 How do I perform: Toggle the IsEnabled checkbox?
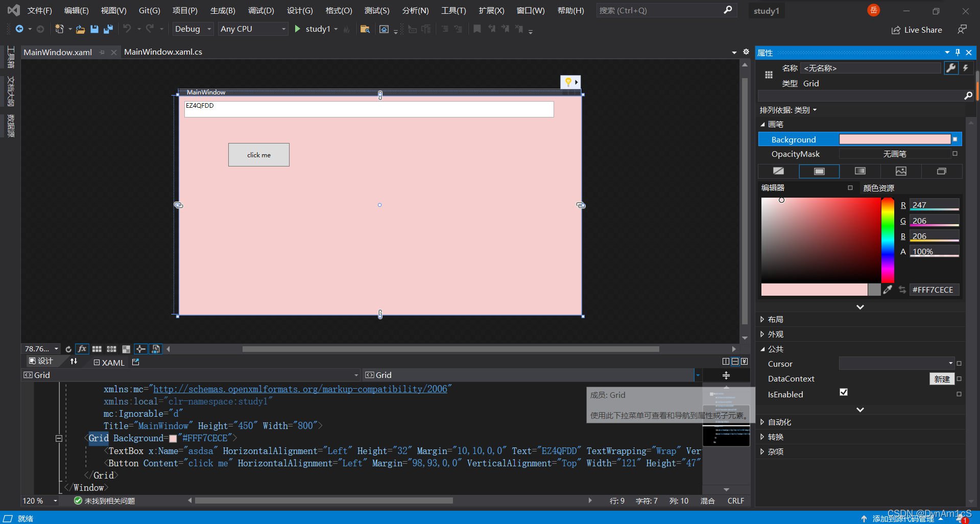(x=844, y=392)
